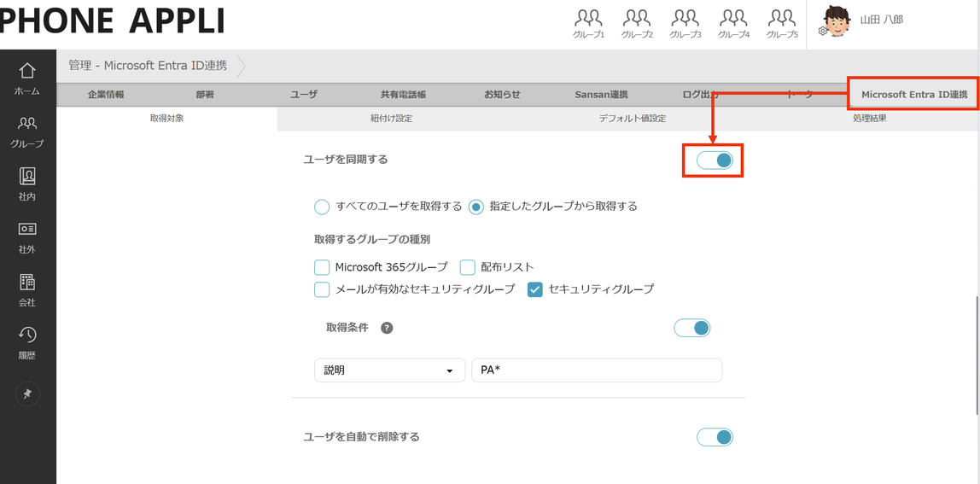The image size is (980, 484).
Task: Toggle 取得条件 switch
Action: click(x=691, y=328)
